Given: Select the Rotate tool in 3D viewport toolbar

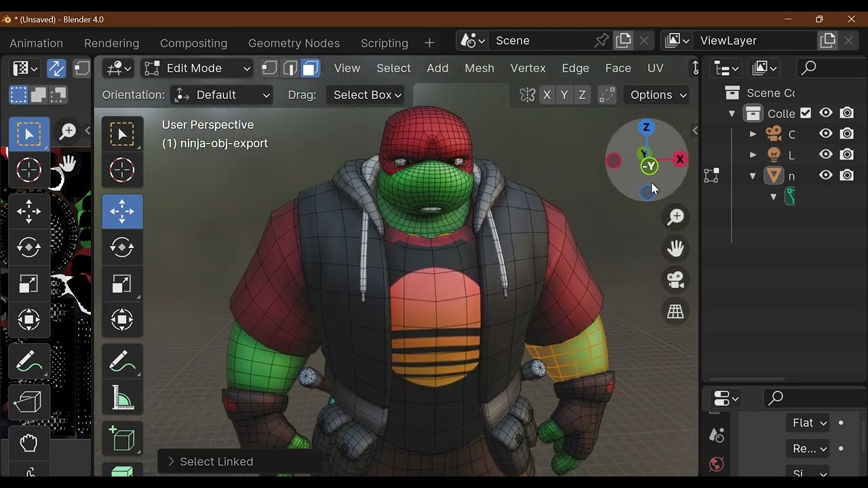Looking at the screenshot, I should tap(122, 247).
